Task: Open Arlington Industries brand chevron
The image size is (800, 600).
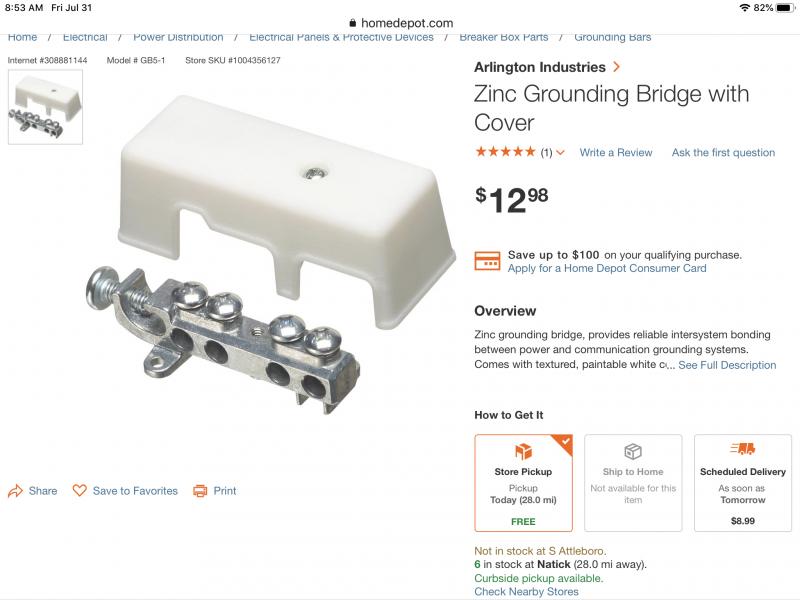Action: pos(617,67)
